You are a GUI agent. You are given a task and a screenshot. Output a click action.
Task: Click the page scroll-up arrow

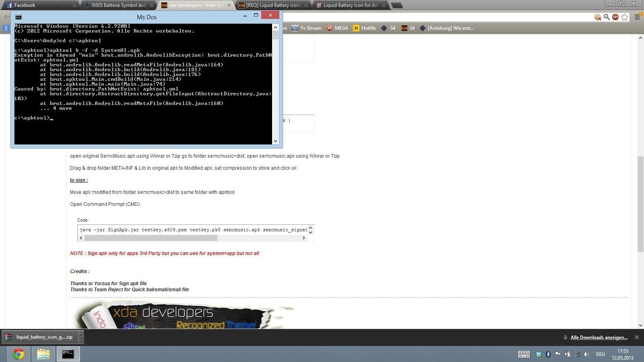640,38
